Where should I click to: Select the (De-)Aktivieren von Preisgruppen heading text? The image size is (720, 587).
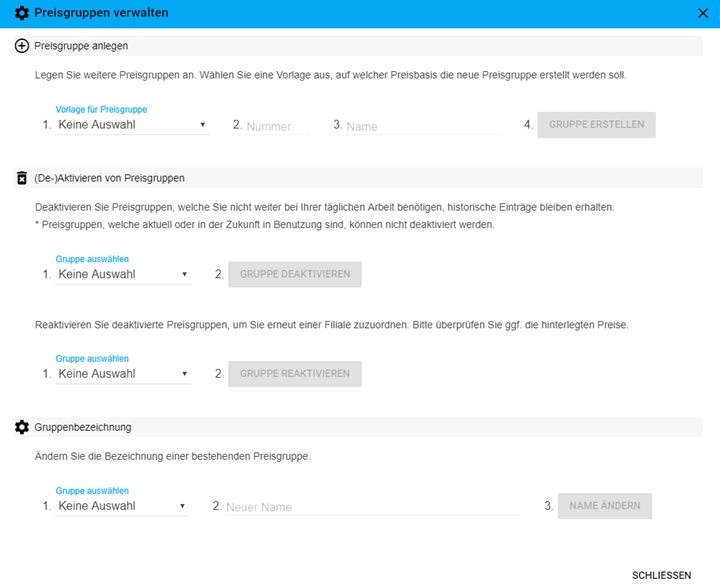click(109, 178)
